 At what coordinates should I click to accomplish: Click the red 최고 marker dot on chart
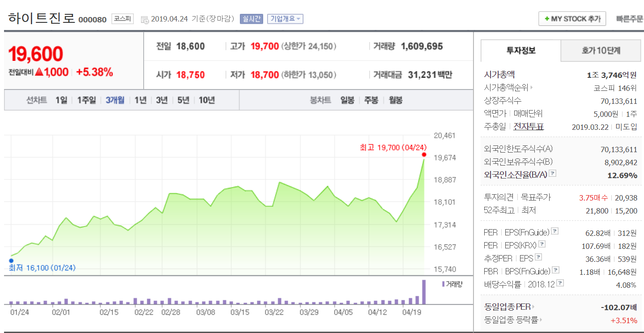point(424,154)
